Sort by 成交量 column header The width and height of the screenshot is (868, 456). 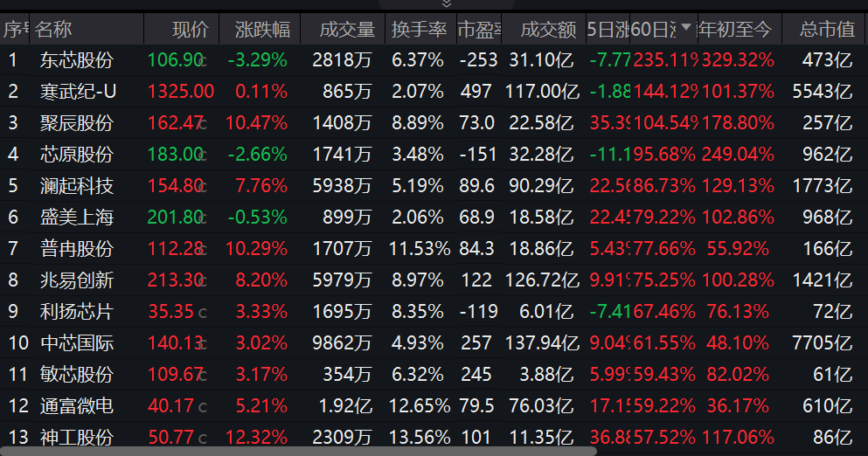[x=346, y=30]
